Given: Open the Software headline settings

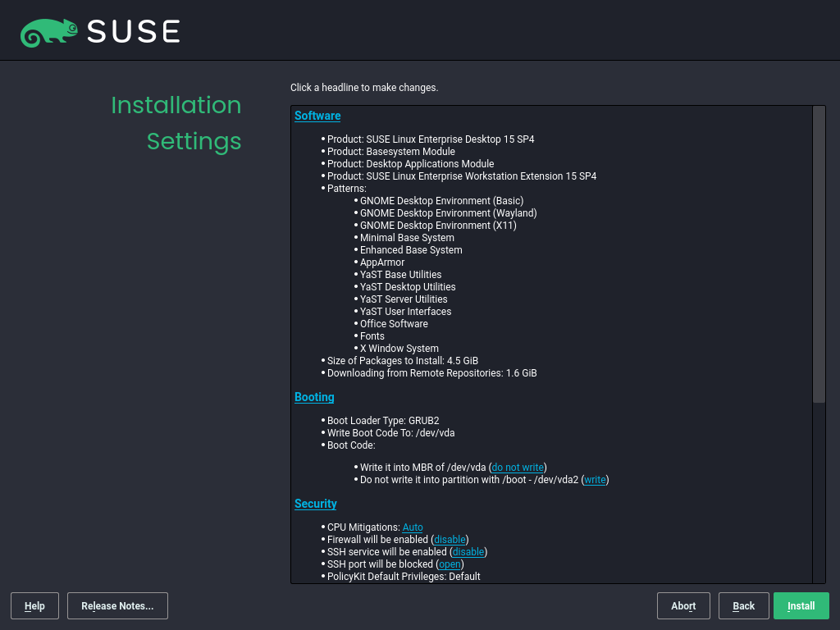Looking at the screenshot, I should 317,116.
